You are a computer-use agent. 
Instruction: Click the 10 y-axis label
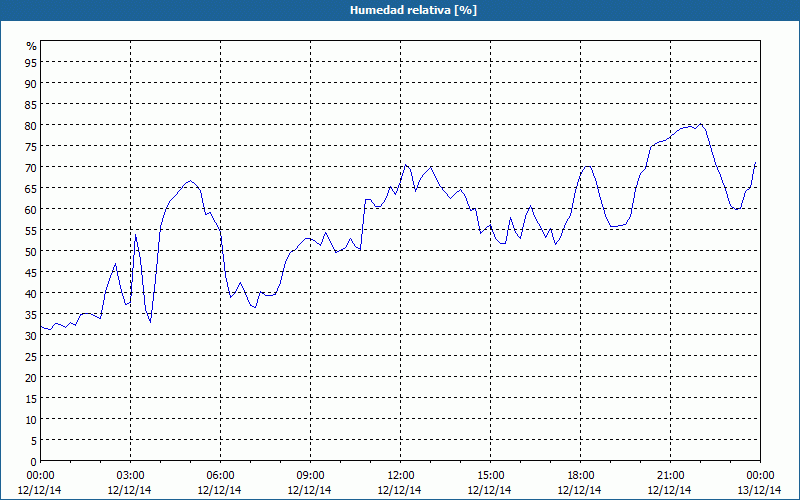pos(31,420)
